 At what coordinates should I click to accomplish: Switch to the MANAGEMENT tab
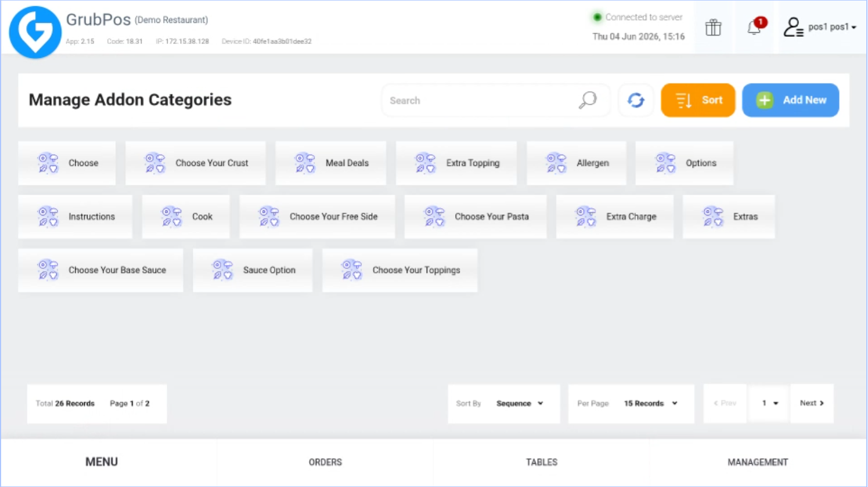[758, 462]
